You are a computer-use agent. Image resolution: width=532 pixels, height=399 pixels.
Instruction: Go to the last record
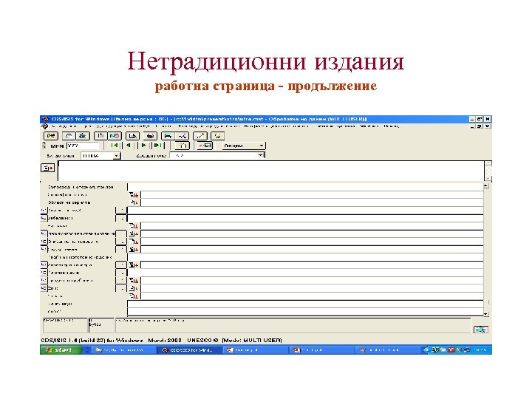tap(157, 146)
